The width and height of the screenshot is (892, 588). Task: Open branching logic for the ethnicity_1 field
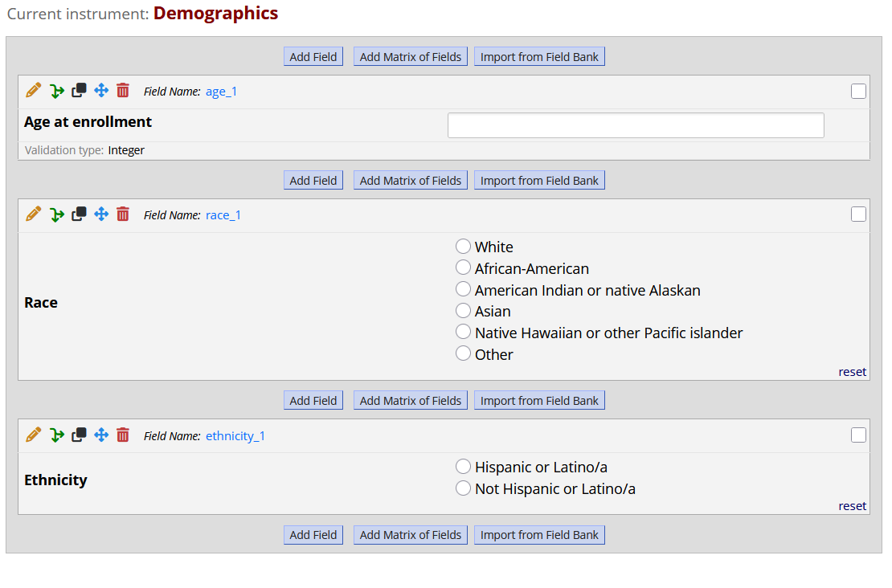click(x=56, y=435)
